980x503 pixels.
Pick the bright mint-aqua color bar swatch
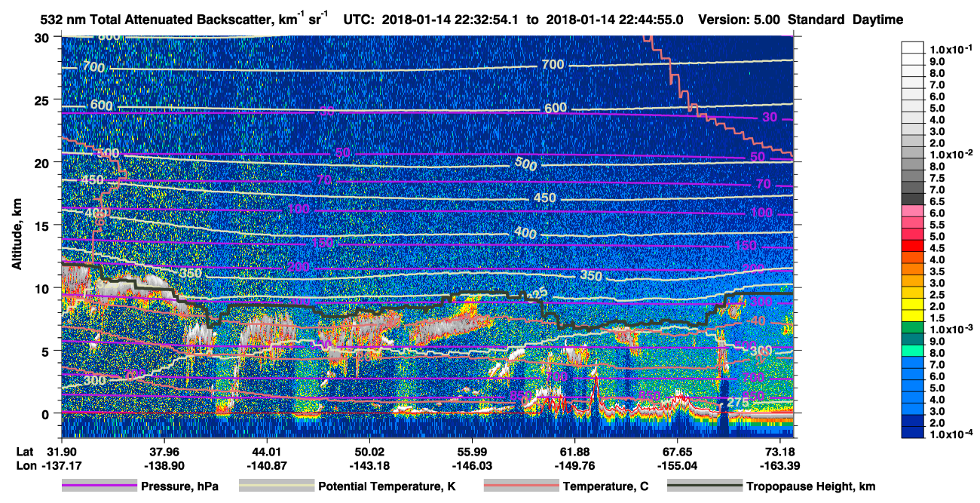click(912, 352)
